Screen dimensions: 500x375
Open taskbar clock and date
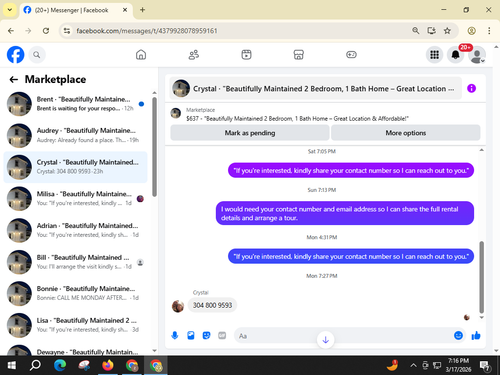[458, 365]
